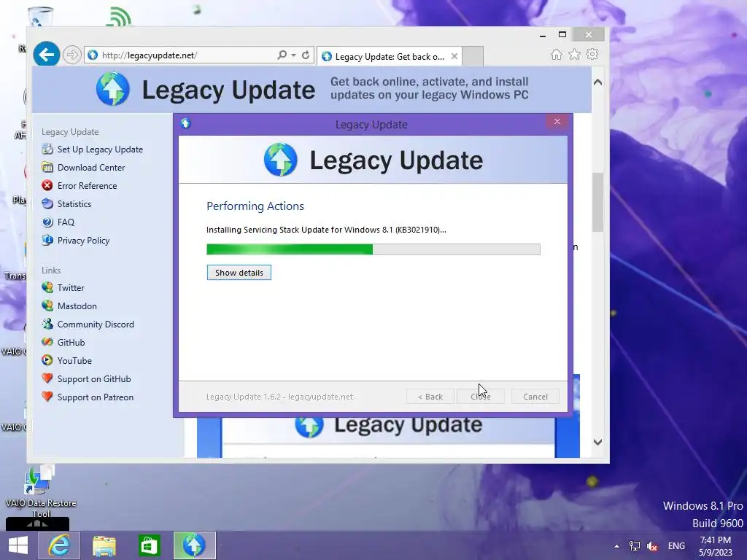Click the network tray icon
The image size is (747, 560).
point(635,546)
